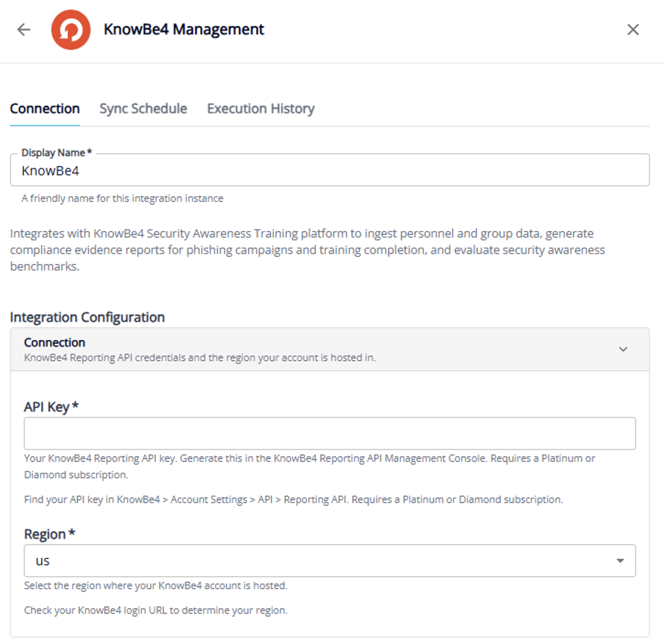
Task: Click the API Key label
Action: [51, 407]
